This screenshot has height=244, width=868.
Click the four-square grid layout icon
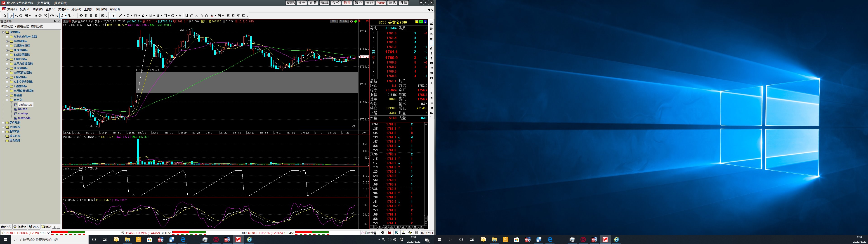(x=26, y=16)
